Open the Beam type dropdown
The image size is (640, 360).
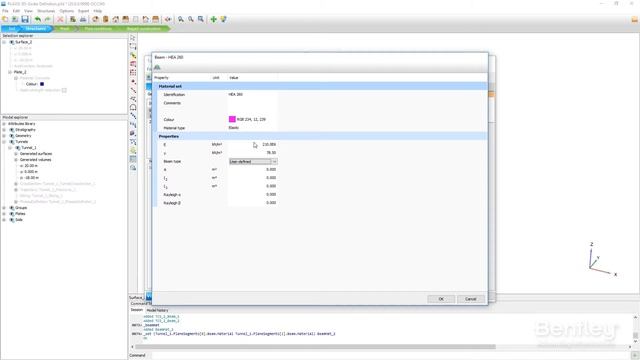[253, 162]
